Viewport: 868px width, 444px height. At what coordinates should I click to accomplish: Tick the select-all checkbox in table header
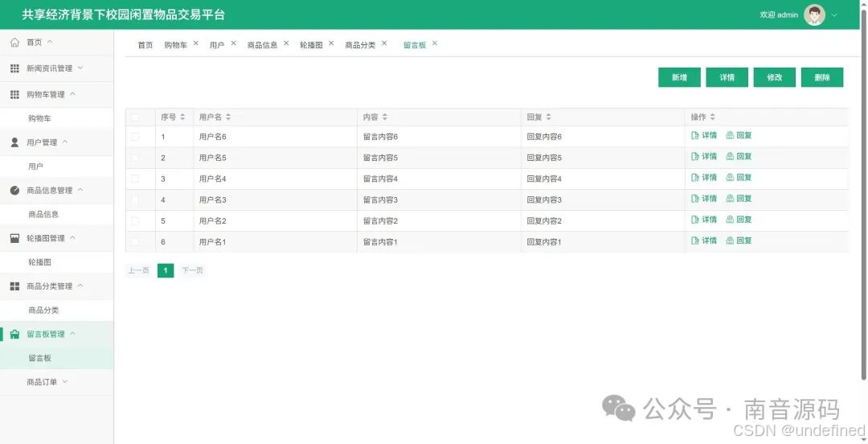pyautogui.click(x=135, y=117)
